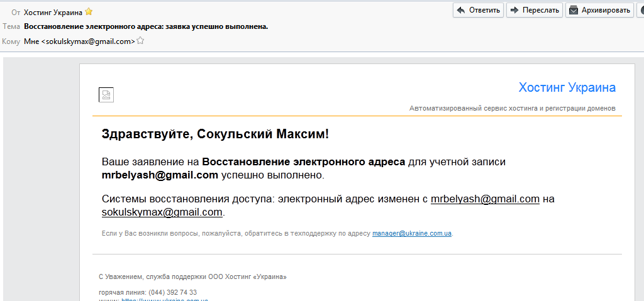This screenshot has width=644, height=301.
Task: Click bold account mrbelyash@gmail.com text
Action: 160,175
